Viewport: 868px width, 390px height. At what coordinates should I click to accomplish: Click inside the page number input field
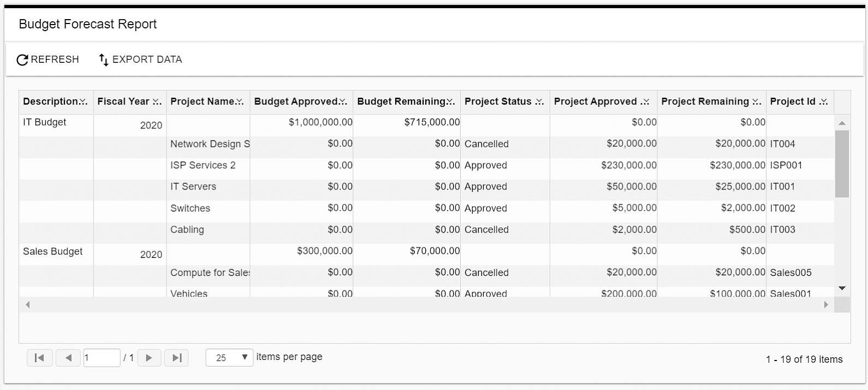tap(102, 357)
